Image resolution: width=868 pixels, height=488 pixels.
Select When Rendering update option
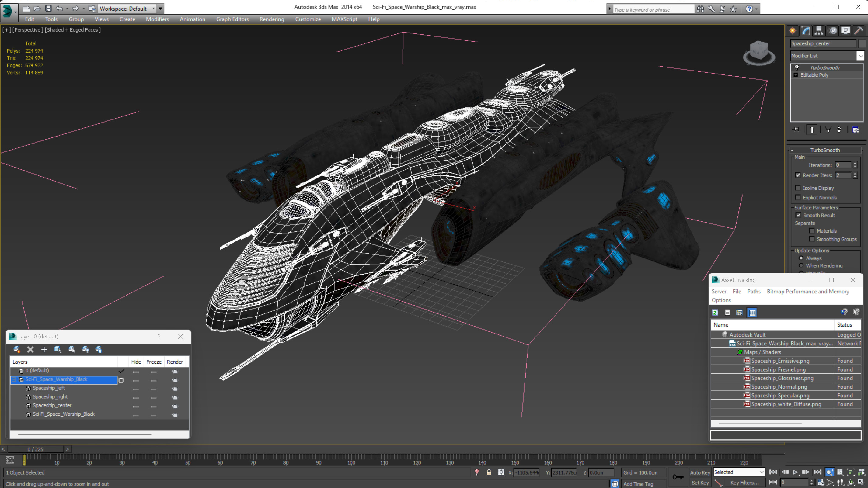pos(801,265)
